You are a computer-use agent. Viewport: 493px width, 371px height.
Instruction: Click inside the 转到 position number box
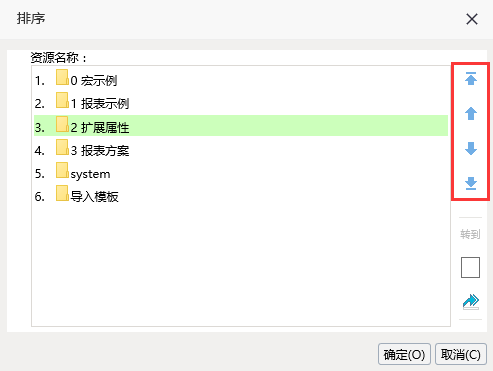pos(470,267)
